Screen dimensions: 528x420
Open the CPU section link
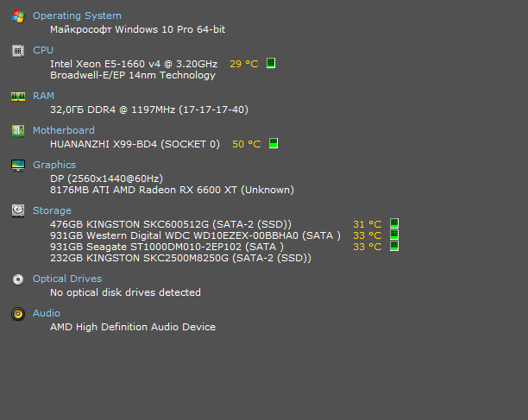pos(43,50)
